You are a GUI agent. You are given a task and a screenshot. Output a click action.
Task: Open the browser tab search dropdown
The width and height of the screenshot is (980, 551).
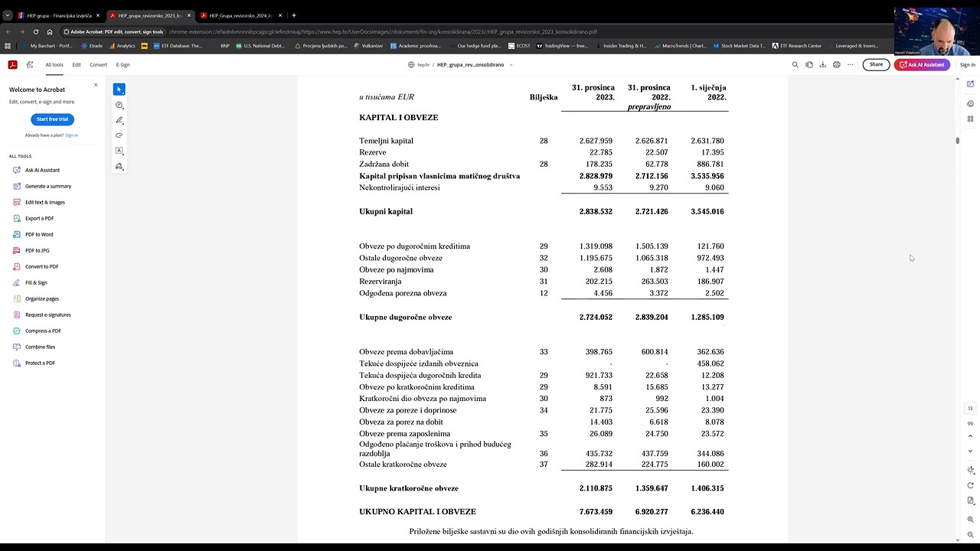coord(8,15)
